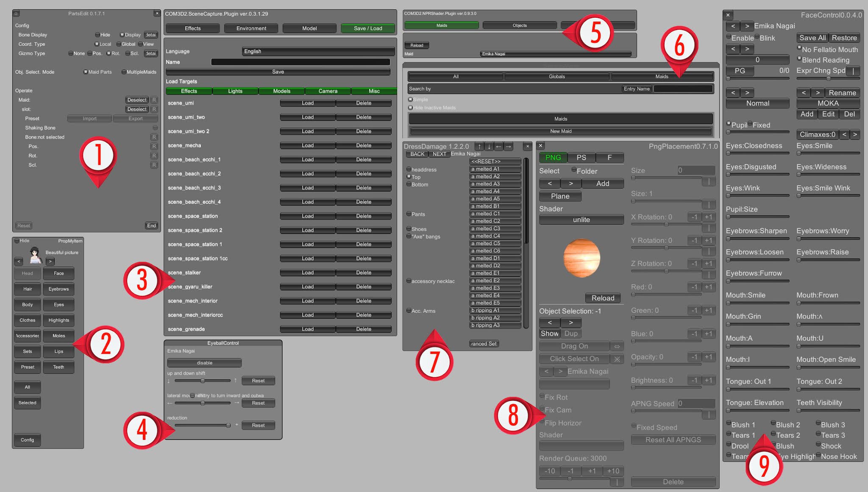Viewport: 868px width, 492px height.
Task: Load the scene_stalker save
Action: coord(308,272)
